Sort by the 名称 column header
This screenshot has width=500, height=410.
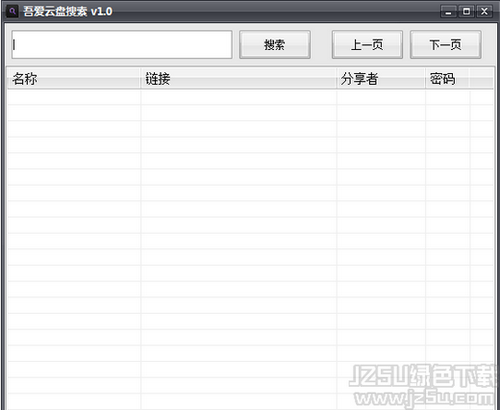tap(74, 79)
